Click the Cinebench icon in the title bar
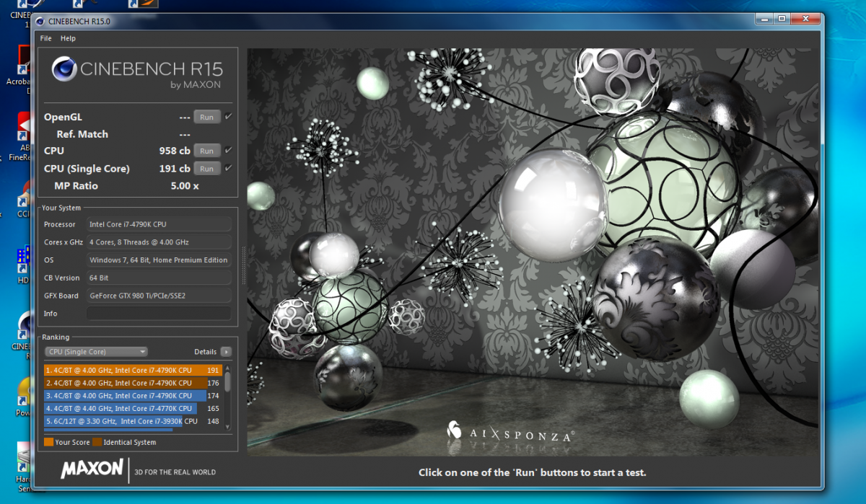The height and width of the screenshot is (504, 866). click(x=40, y=22)
